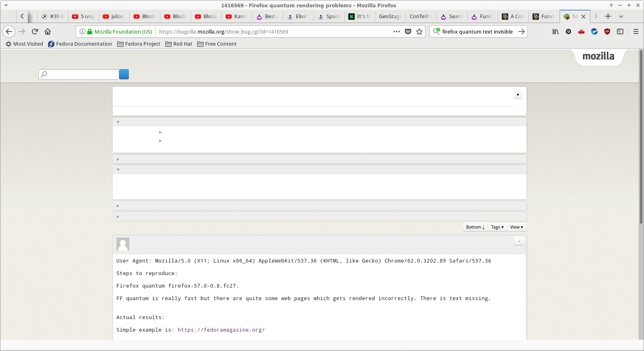The width and height of the screenshot is (644, 351).
Task: Open the Tags dropdown
Action: point(497,227)
